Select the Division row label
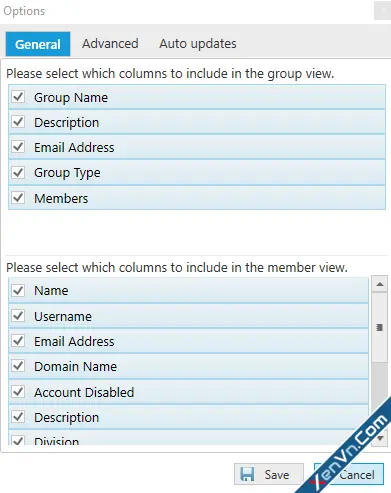The width and height of the screenshot is (391, 493). click(x=56, y=441)
